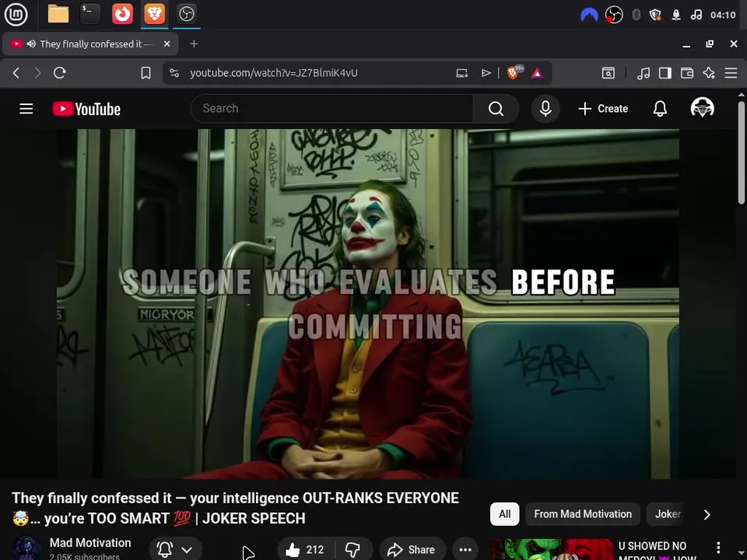Open the media control music note in toolbar
Image resolution: width=747 pixels, height=560 pixels.
pyautogui.click(x=644, y=73)
